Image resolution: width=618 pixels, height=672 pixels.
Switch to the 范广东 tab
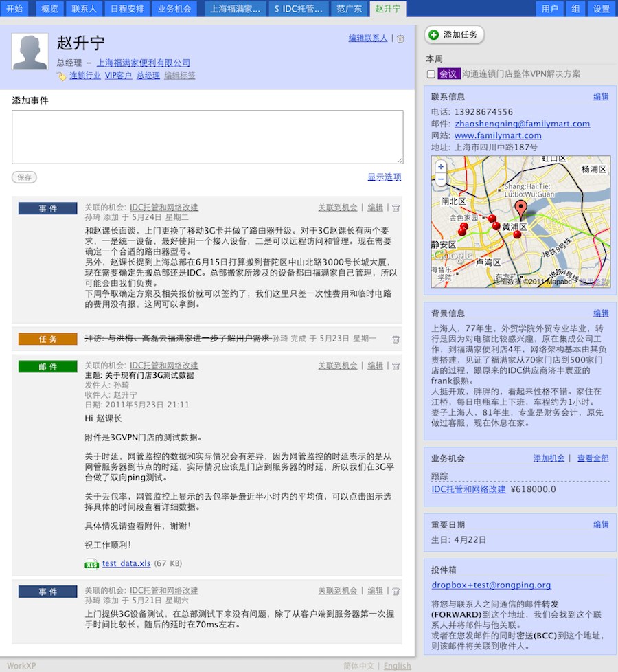[x=349, y=8]
